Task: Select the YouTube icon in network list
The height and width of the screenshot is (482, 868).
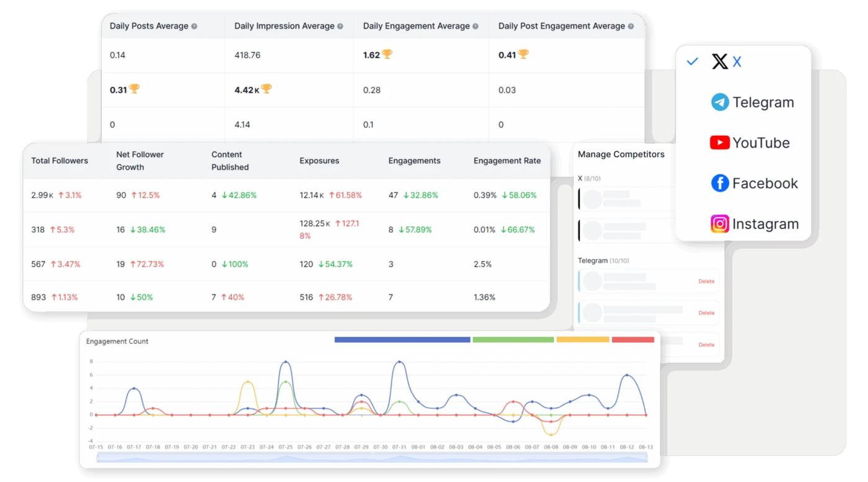Action: (x=720, y=143)
